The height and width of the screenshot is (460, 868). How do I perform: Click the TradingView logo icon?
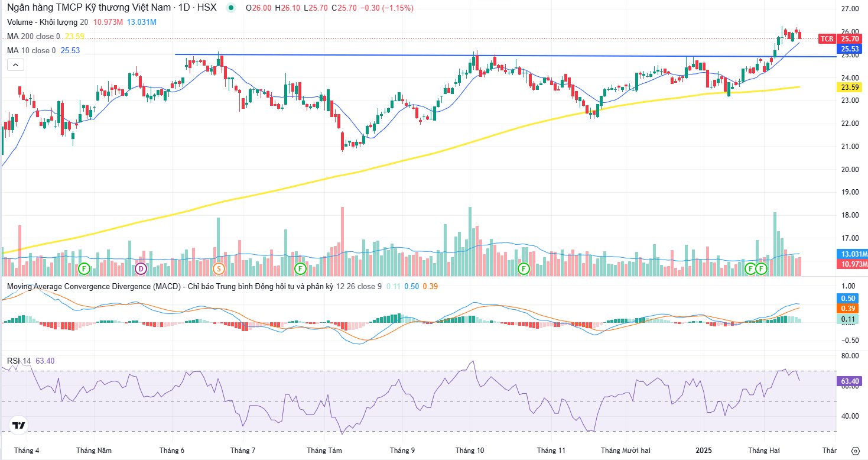[x=19, y=425]
